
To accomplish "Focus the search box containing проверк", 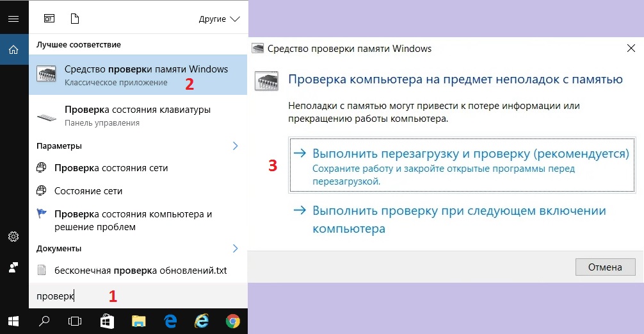I will click(x=138, y=296).
